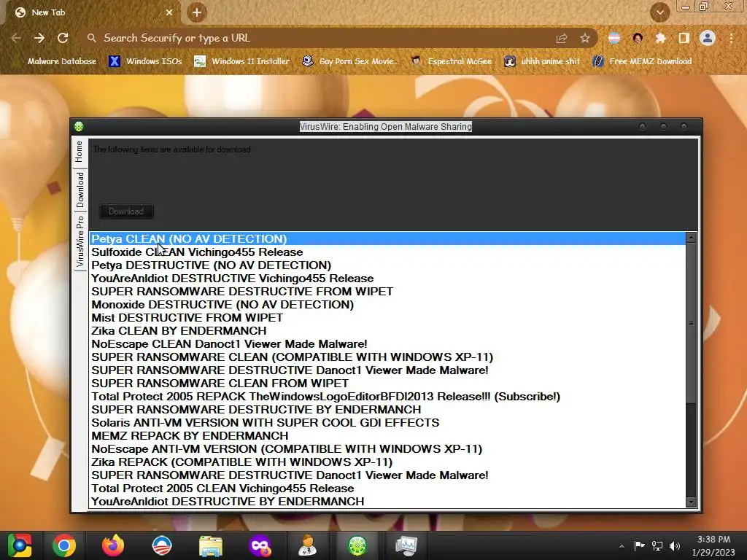Bookmark this page with the star icon
This screenshot has height=560, width=747.
[x=585, y=39]
